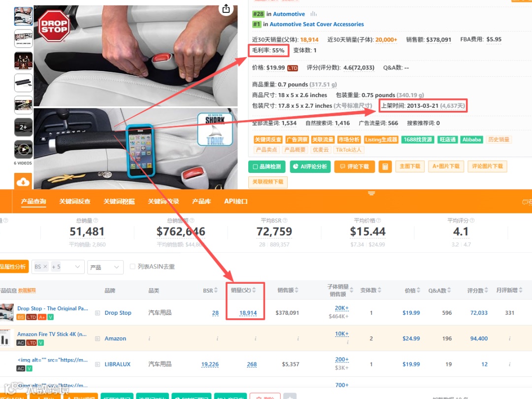Switch to API接口 tab
Screen dimensions: 532x399
(x=236, y=201)
